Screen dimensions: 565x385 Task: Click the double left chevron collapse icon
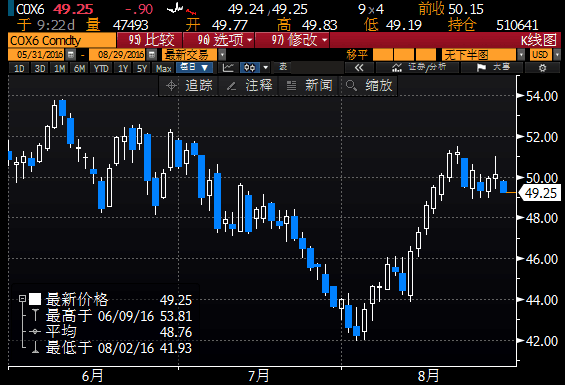[x=359, y=67]
